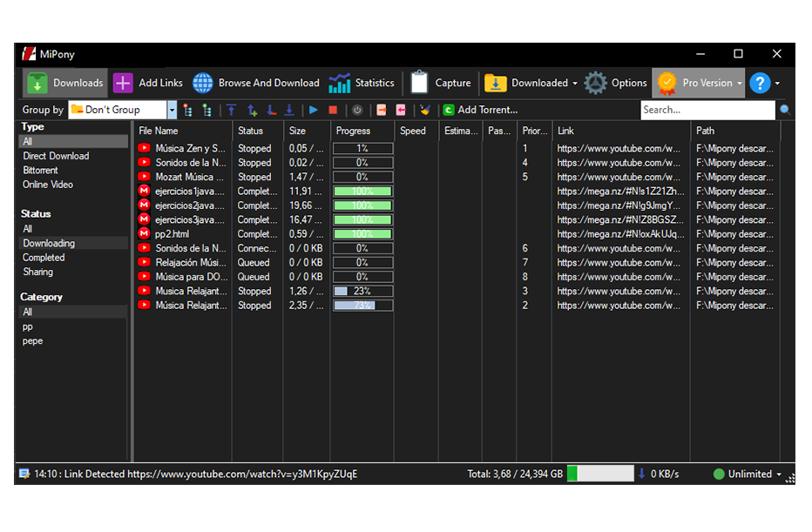Click the red stop download icon

pyautogui.click(x=333, y=110)
